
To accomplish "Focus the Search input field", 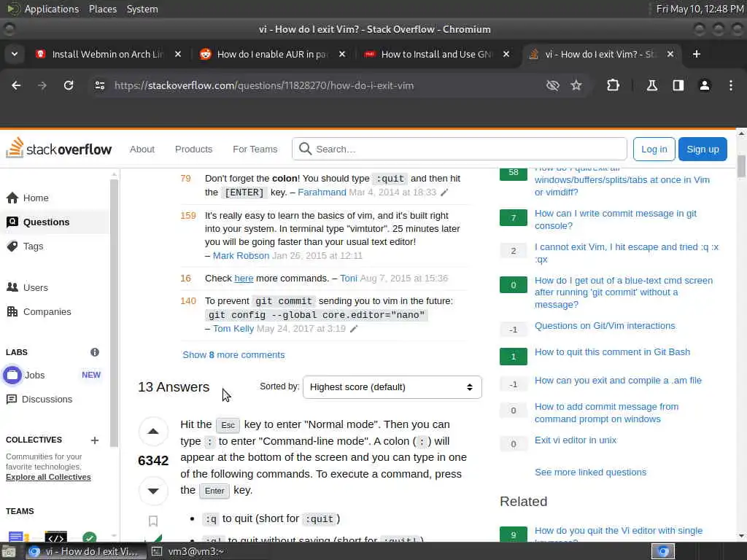I will [460, 149].
